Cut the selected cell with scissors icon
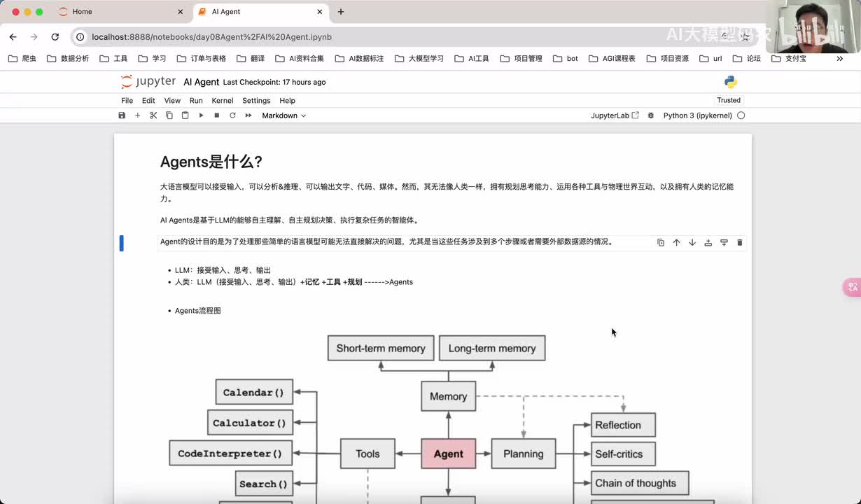 (x=153, y=115)
